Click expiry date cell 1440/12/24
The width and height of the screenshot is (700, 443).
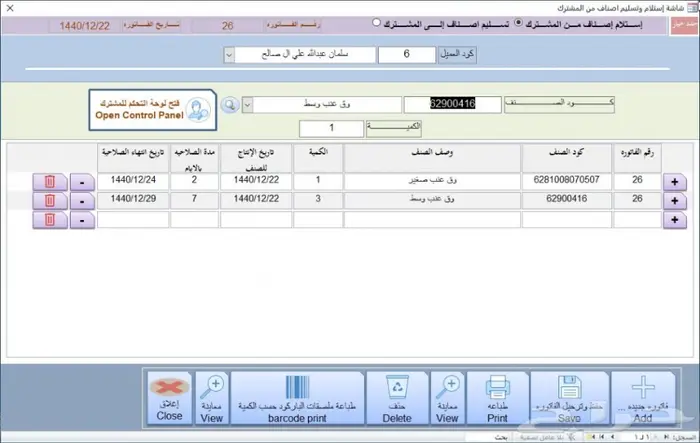point(133,181)
